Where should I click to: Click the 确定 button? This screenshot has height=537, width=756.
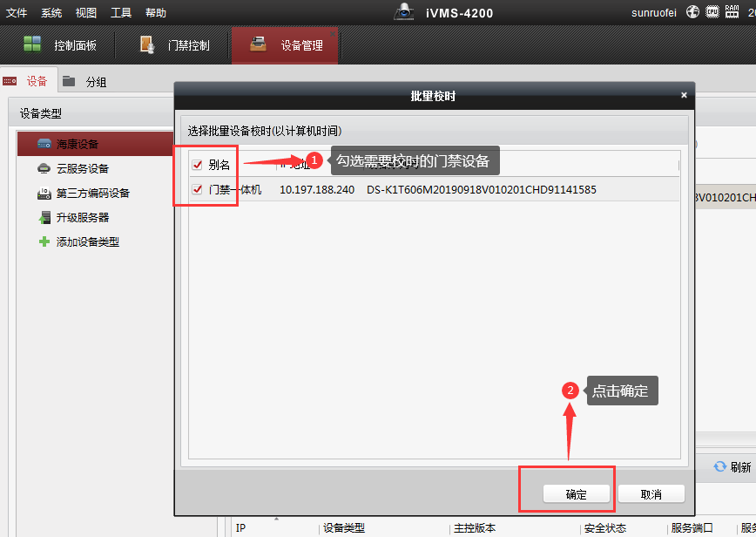click(x=576, y=494)
